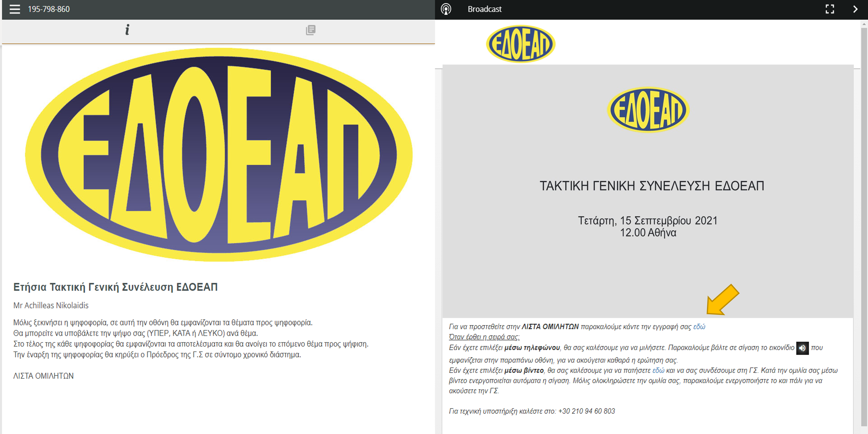Click the line starting 'Μόλις ξεκινήσει η ψηφοφορία'
This screenshot has height=434, width=868.
(x=163, y=323)
